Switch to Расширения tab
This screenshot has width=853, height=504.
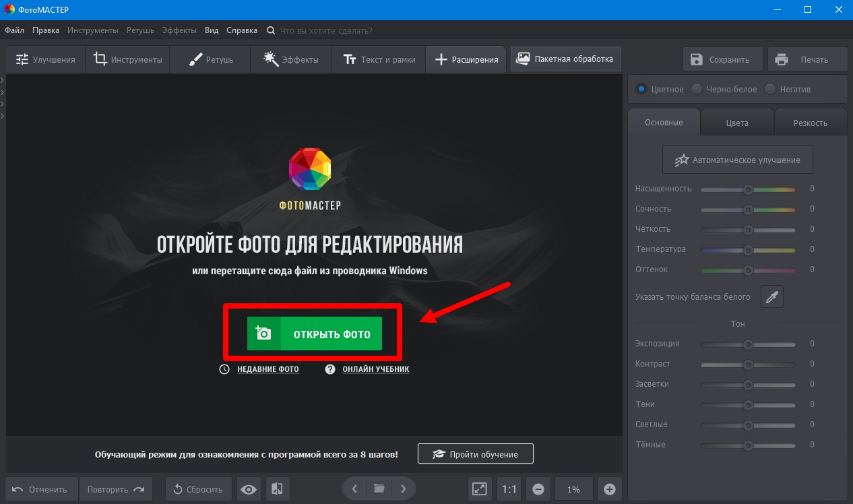pos(466,59)
